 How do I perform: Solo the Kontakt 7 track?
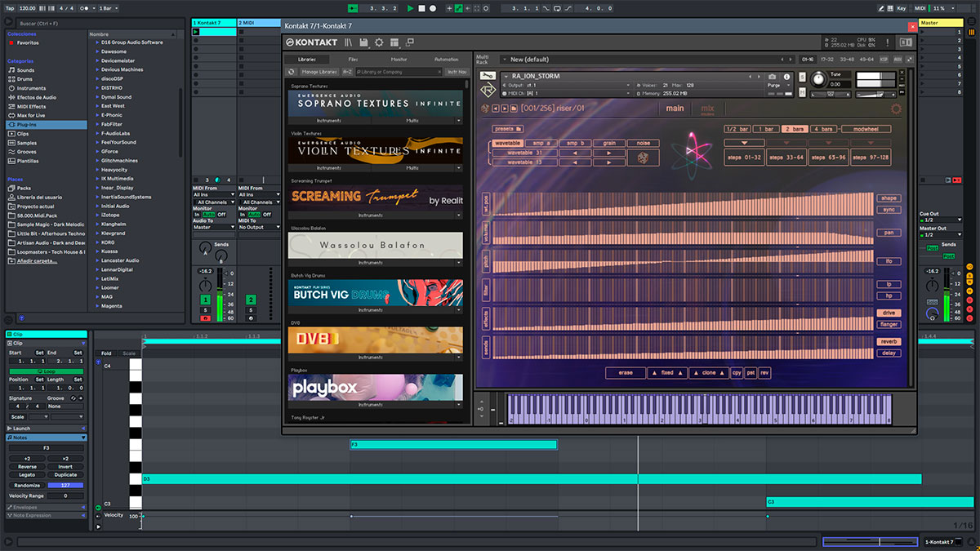click(x=205, y=310)
